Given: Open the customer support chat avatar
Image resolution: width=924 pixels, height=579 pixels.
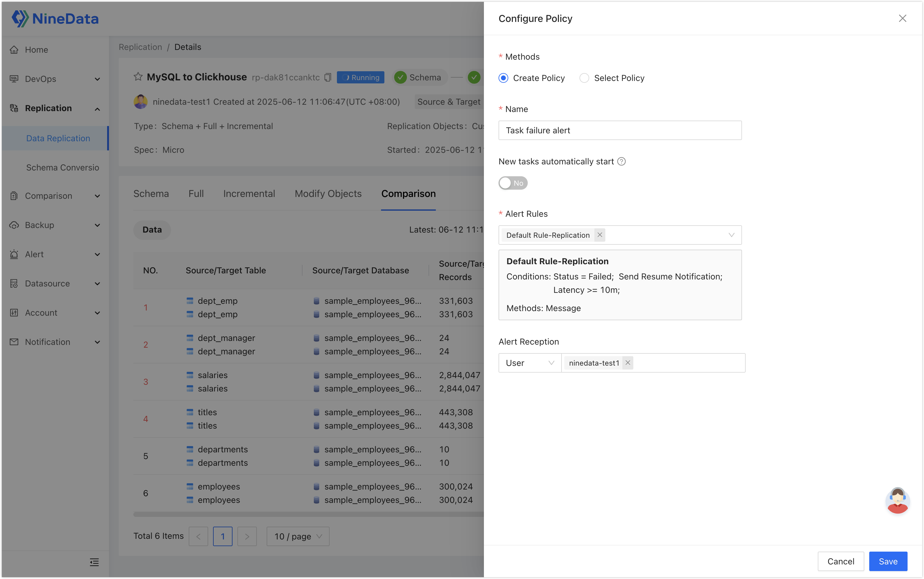Looking at the screenshot, I should point(897,500).
